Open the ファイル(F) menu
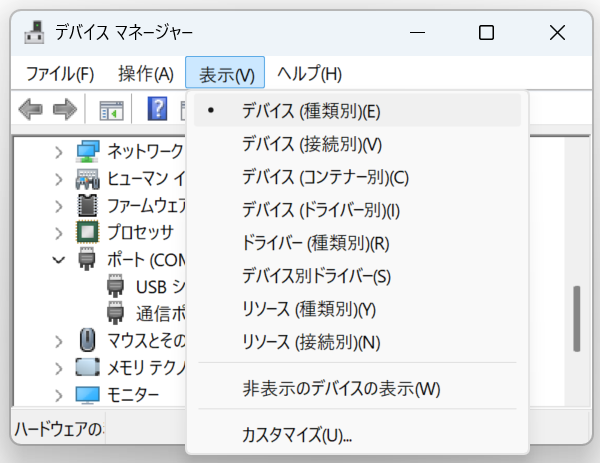Image resolution: width=600 pixels, height=463 pixels. coord(60,73)
